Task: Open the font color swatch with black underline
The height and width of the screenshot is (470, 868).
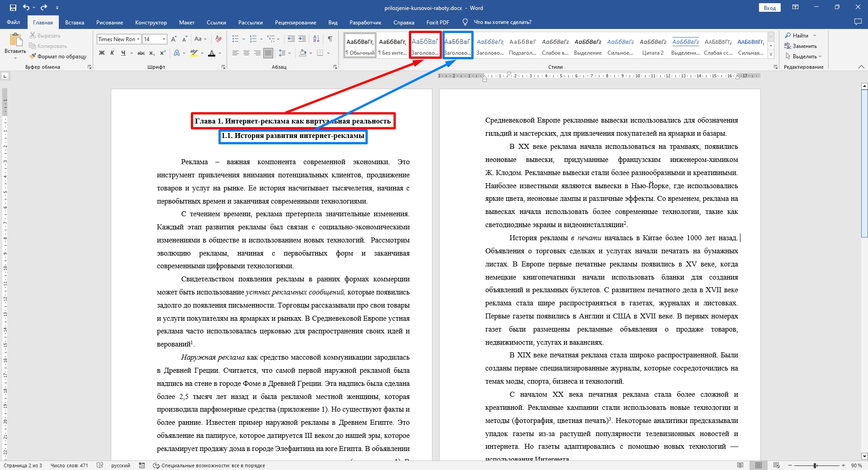Action: 211,53
